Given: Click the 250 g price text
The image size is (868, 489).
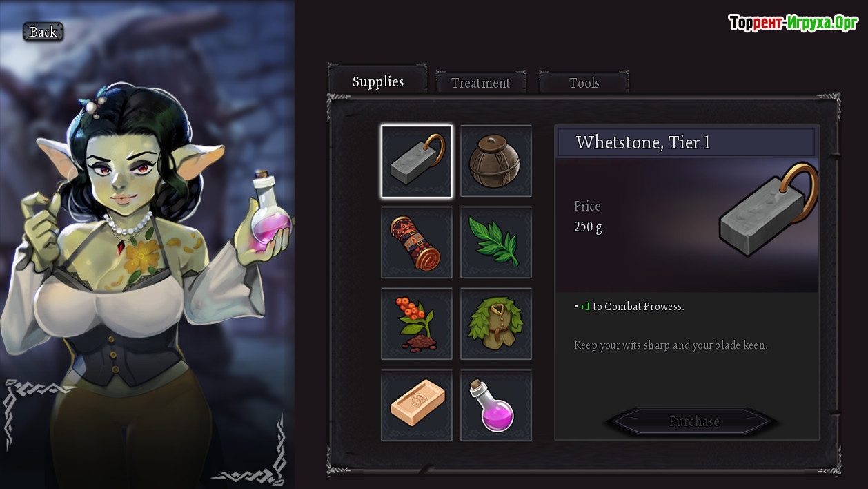Looking at the screenshot, I should (588, 227).
